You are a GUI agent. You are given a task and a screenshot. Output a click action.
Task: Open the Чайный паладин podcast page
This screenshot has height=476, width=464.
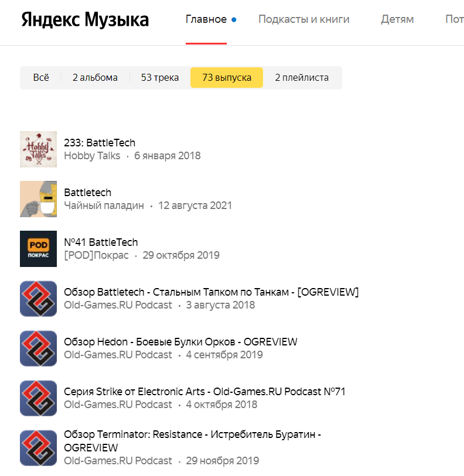104,206
